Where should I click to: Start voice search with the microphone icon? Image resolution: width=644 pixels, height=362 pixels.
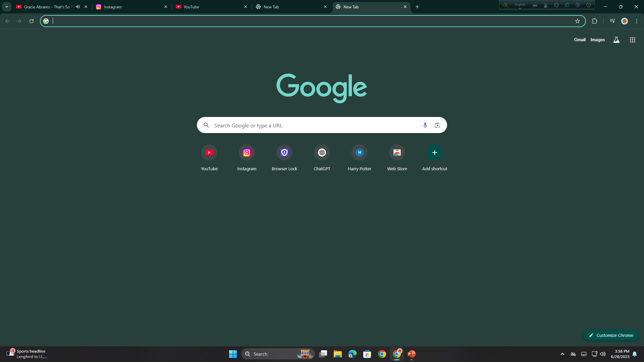(x=425, y=125)
